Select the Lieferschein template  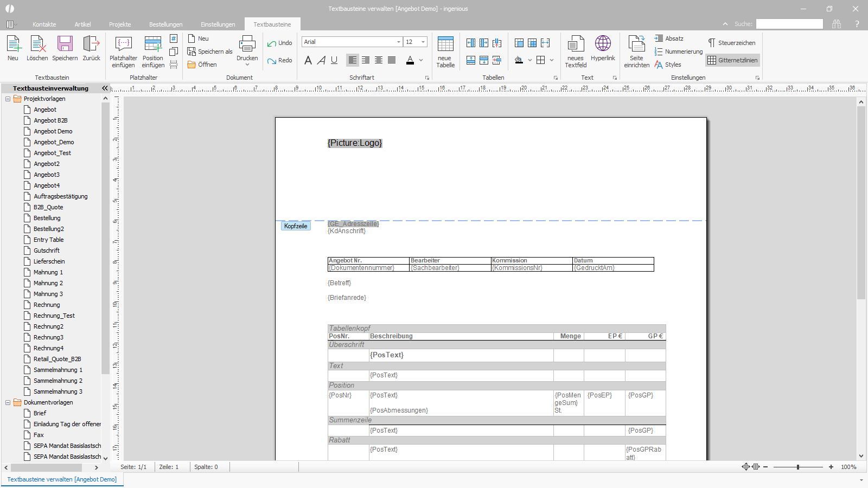(49, 261)
